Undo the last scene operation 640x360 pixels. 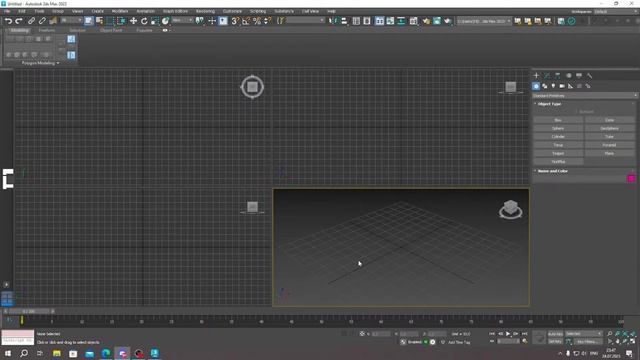coord(8,21)
